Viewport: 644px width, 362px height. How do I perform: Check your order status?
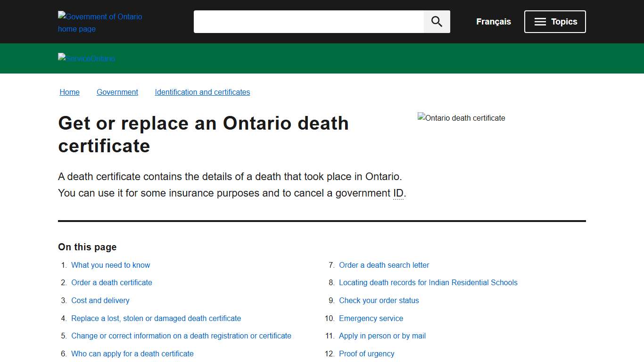[x=379, y=300]
